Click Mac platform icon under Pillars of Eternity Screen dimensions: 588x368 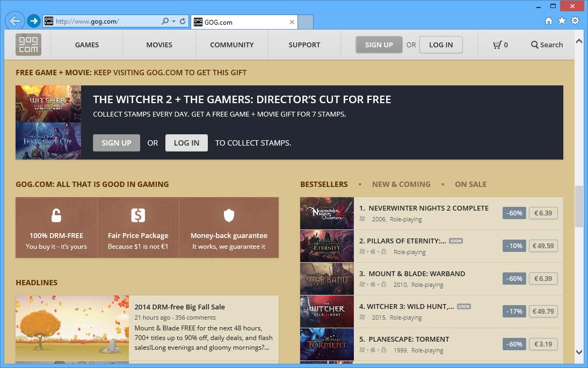tap(373, 251)
